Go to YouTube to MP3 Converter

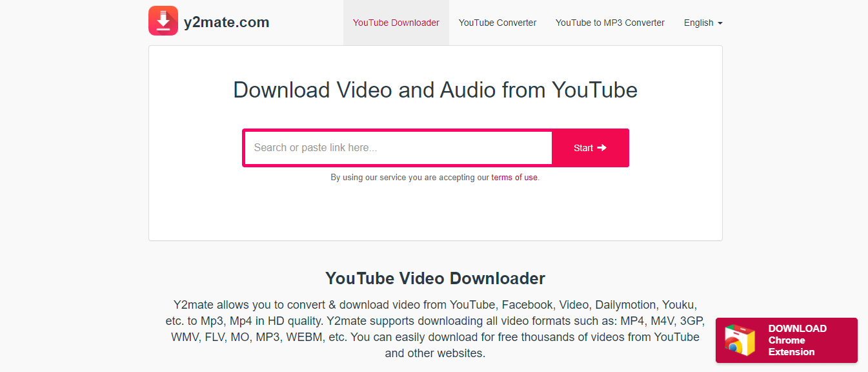point(610,23)
